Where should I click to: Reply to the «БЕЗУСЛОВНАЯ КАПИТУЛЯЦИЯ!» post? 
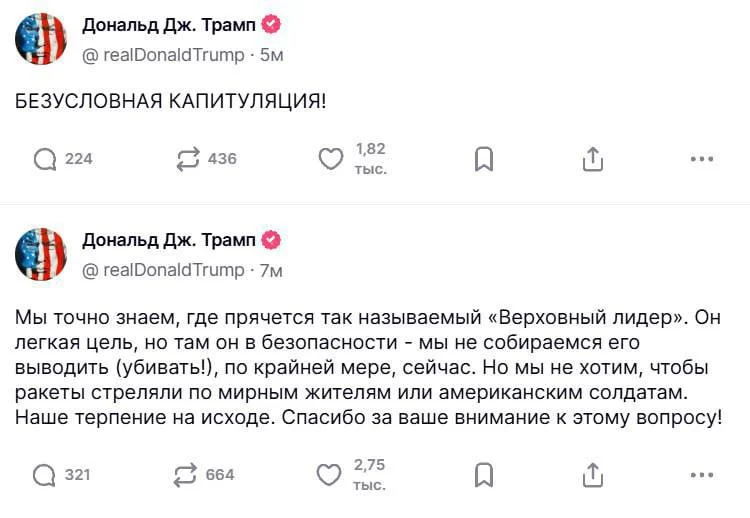coord(45,159)
